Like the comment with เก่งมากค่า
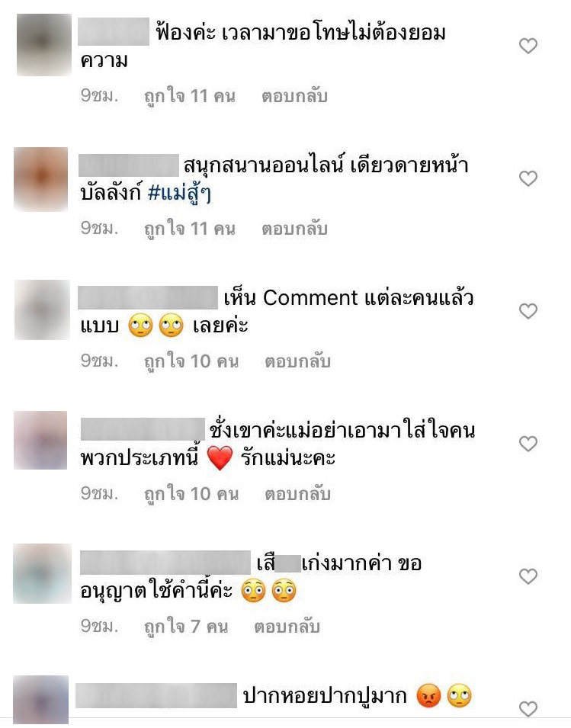The image size is (571, 728). click(x=528, y=576)
